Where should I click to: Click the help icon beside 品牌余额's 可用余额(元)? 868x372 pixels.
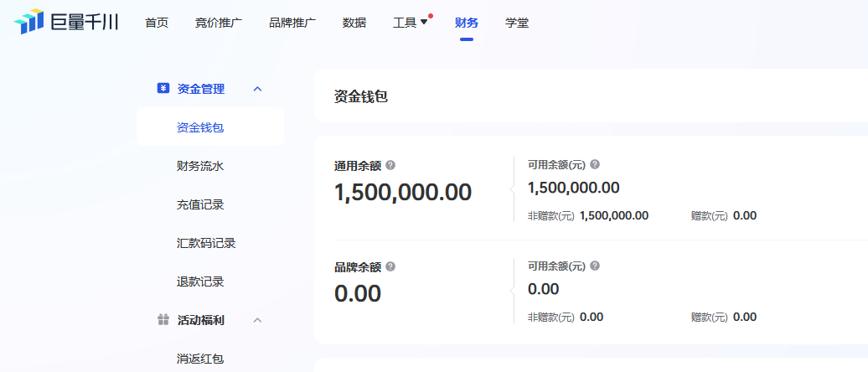[595, 266]
